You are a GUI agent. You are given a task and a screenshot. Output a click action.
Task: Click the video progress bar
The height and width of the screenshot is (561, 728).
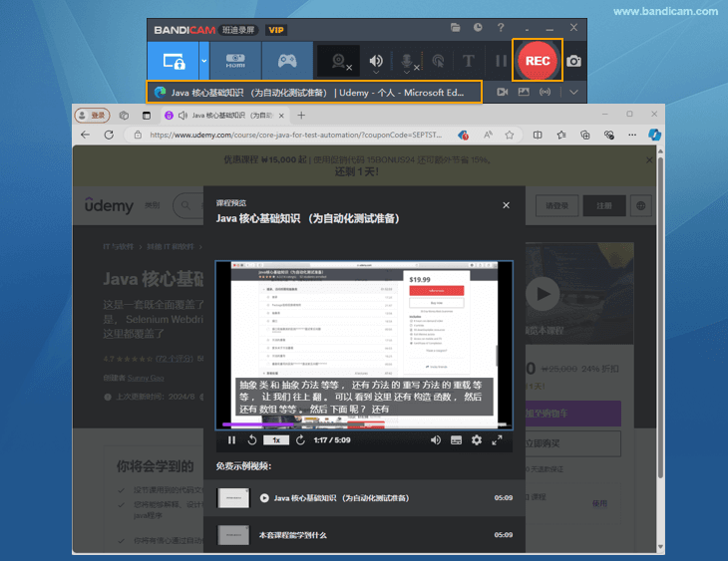click(364, 424)
